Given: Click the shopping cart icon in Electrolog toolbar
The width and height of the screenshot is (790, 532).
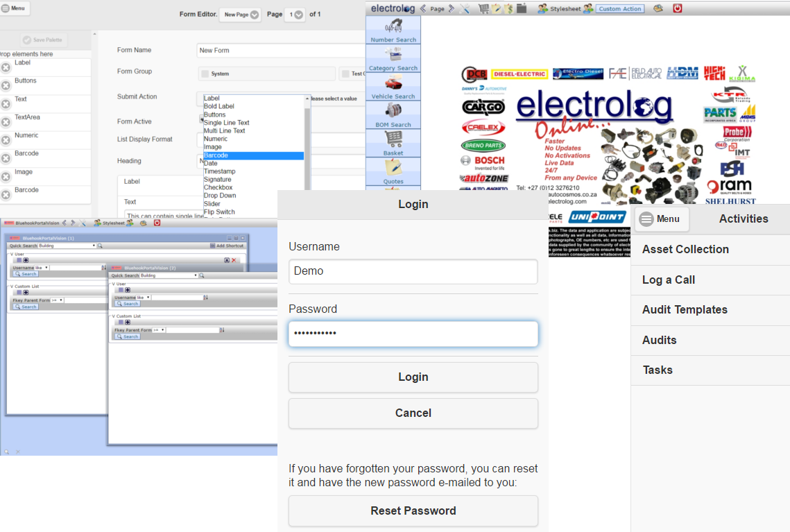Looking at the screenshot, I should coord(483,8).
